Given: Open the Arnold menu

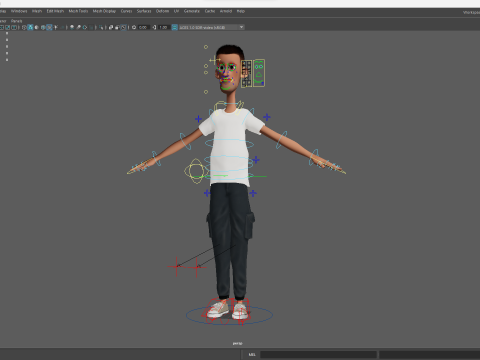Looking at the screenshot, I should tap(226, 11).
